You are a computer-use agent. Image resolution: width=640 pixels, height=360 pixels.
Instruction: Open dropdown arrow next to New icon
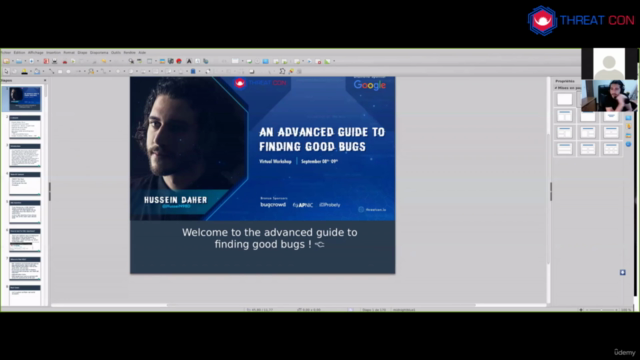point(13,61)
